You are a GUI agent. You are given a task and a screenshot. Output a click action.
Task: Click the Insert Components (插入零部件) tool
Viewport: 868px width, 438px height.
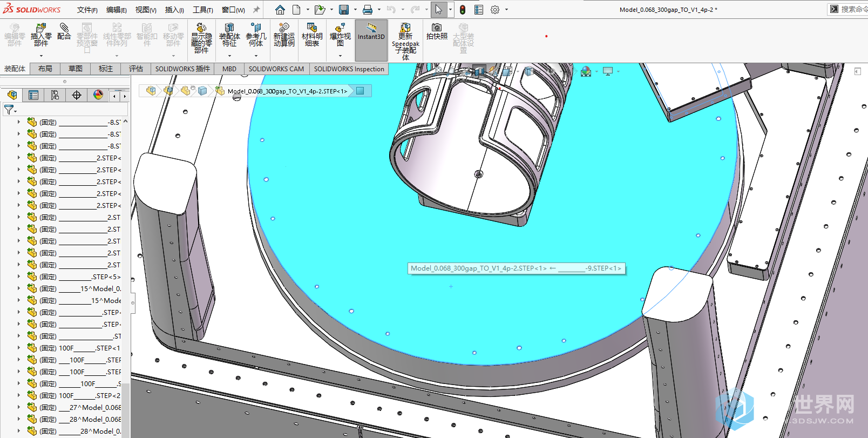coord(41,35)
